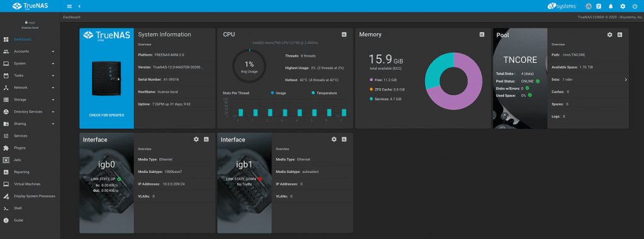644x239 pixels.
Task: Open the iXsystems logo link
Action: click(562, 6)
